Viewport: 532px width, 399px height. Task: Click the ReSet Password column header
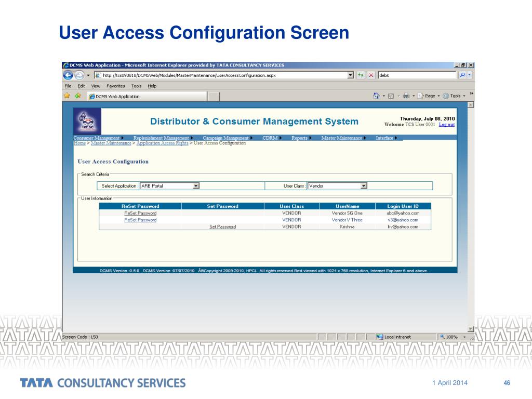tap(140, 206)
